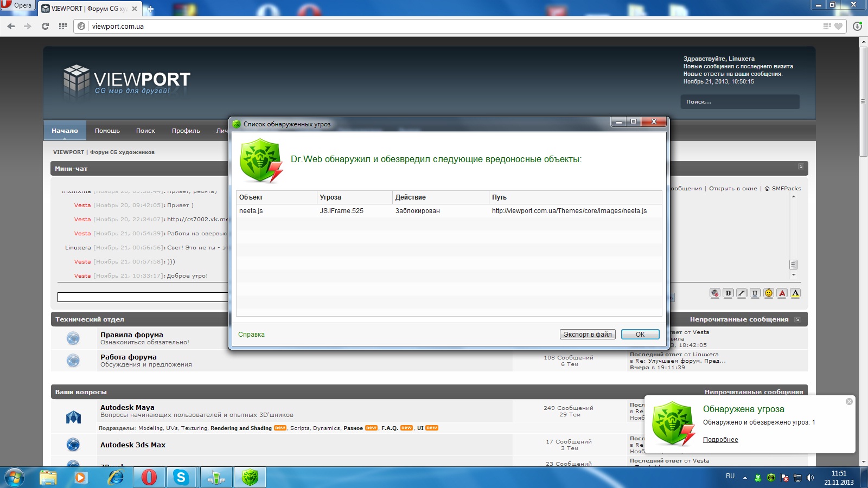Reload the viewport.com.ua page

coord(45,26)
